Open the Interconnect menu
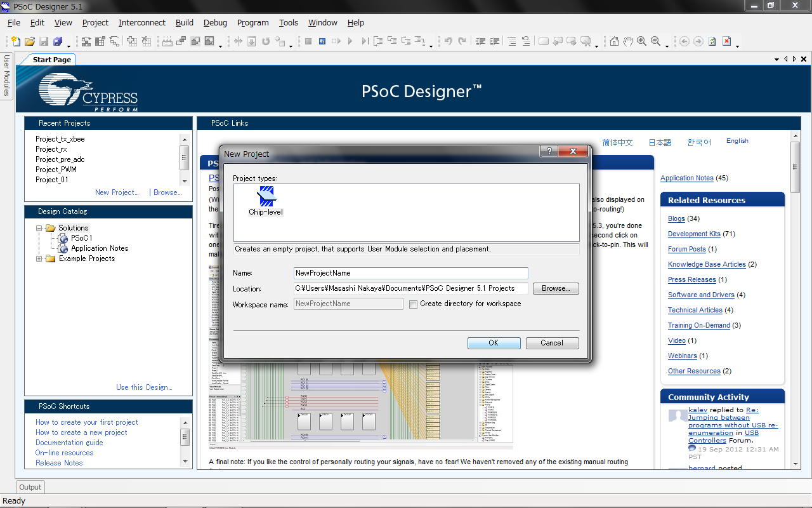 pos(142,22)
